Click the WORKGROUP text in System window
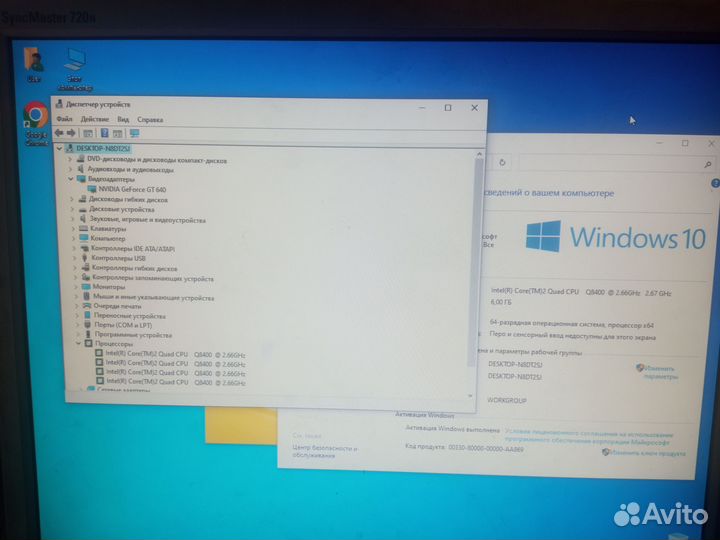 (x=506, y=400)
